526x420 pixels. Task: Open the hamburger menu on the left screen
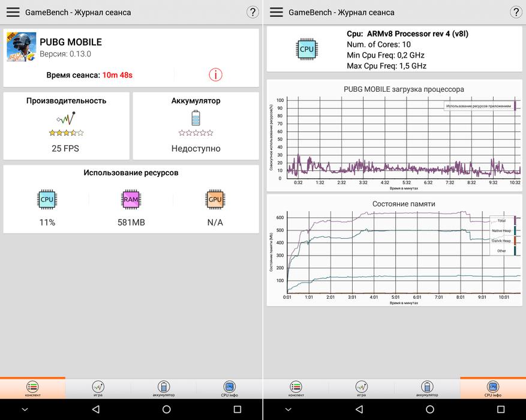[x=13, y=12]
